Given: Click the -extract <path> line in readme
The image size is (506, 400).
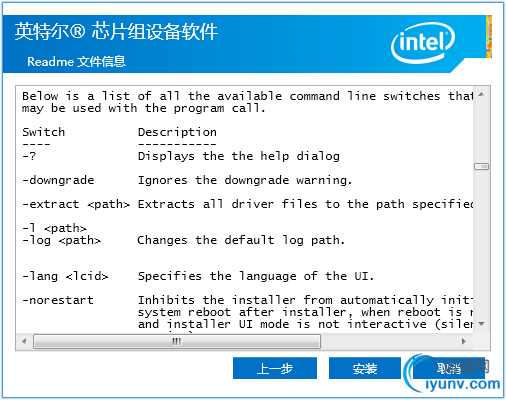Looking at the screenshot, I should coord(248,204).
